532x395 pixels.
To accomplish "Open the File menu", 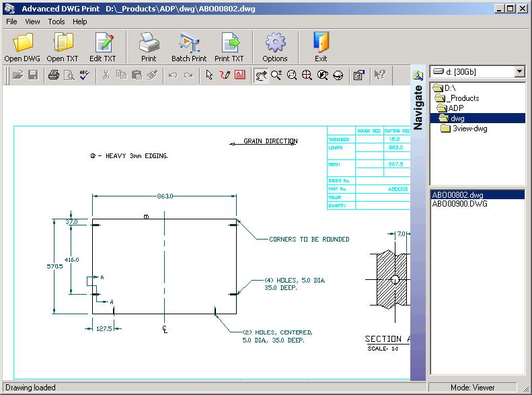I will (11, 22).
